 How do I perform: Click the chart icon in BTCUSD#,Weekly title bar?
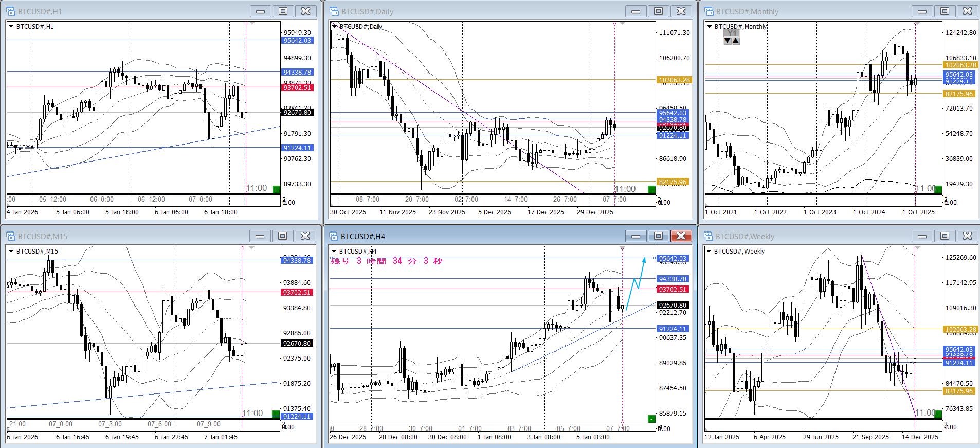(709, 236)
